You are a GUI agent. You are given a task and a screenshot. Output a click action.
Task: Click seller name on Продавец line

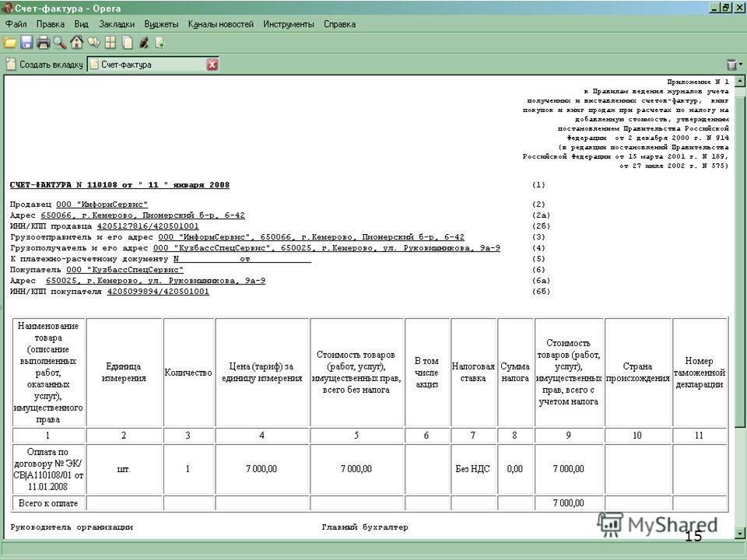[x=102, y=205]
